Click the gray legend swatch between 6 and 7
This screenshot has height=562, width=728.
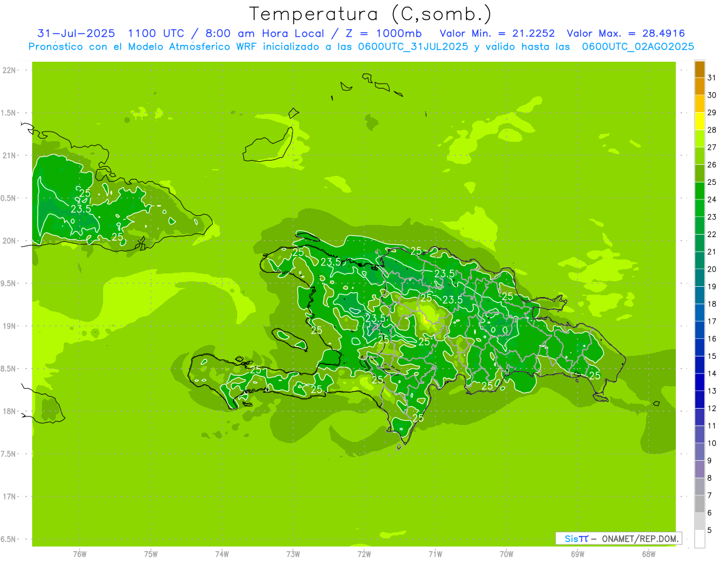(699, 504)
